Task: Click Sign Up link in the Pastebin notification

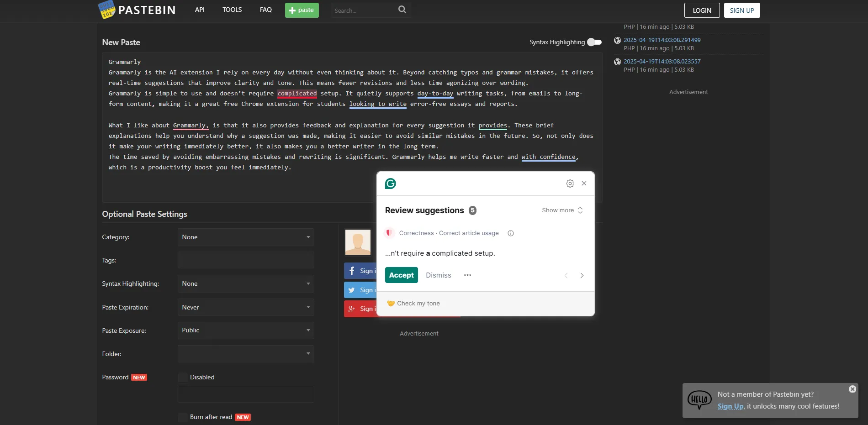Action: (x=730, y=406)
